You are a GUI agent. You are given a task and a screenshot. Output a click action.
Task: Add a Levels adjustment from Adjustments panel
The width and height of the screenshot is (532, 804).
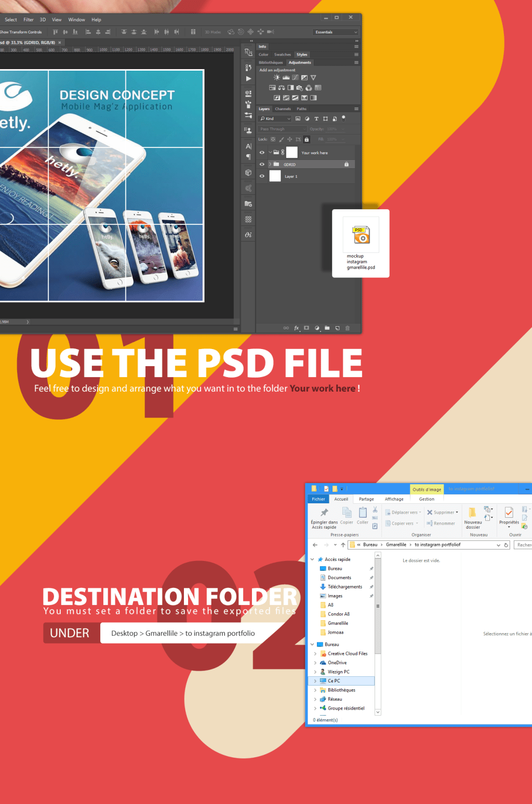tap(286, 77)
